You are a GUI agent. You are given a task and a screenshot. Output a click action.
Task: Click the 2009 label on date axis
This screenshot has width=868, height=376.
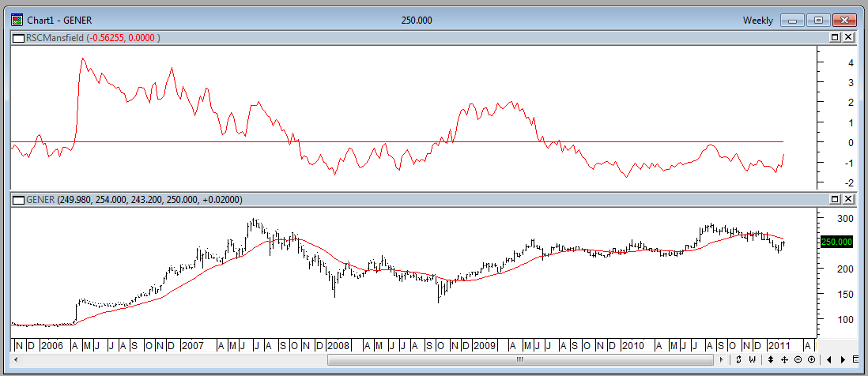(485, 346)
